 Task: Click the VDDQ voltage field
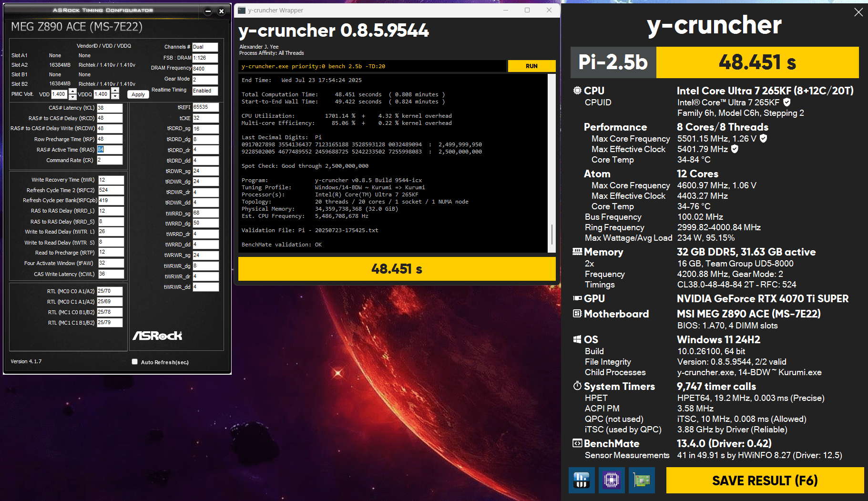(102, 94)
